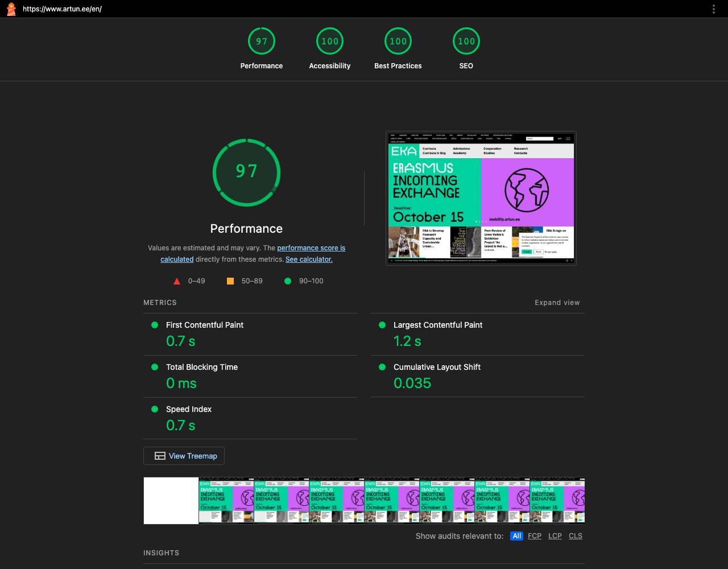Select the Accessibility 100 score gauge
This screenshot has height=569, width=728.
tap(330, 49)
